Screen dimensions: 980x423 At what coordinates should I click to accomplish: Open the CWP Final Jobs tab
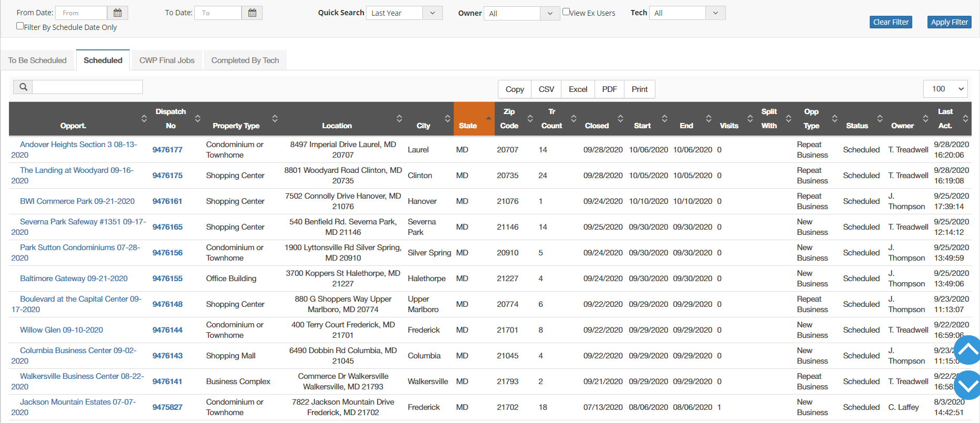pyautogui.click(x=167, y=60)
